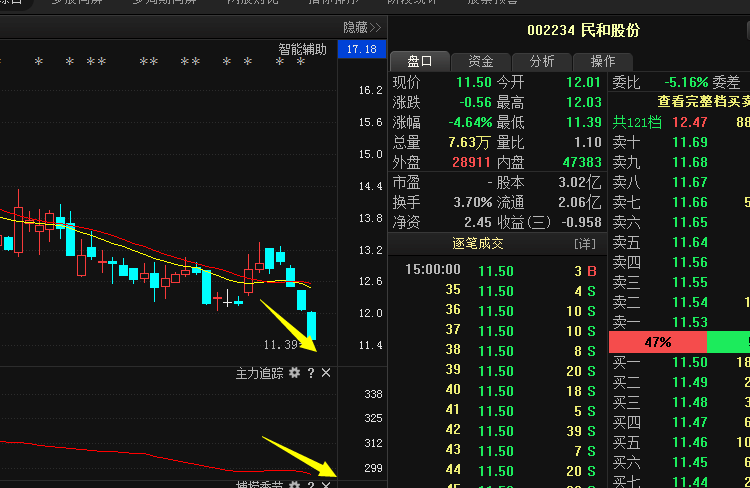Click 现价 value 11.50
This screenshot has width=750, height=488.
[x=474, y=82]
